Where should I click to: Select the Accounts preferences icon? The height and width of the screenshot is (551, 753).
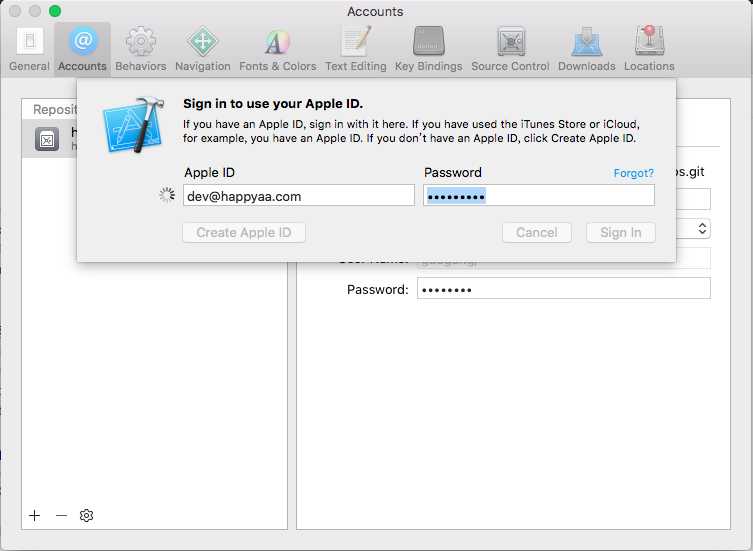point(82,49)
